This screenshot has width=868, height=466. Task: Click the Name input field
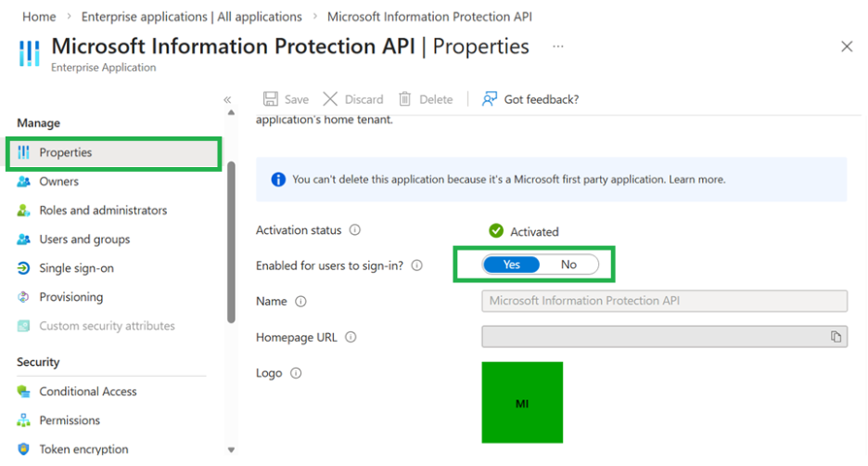click(664, 301)
